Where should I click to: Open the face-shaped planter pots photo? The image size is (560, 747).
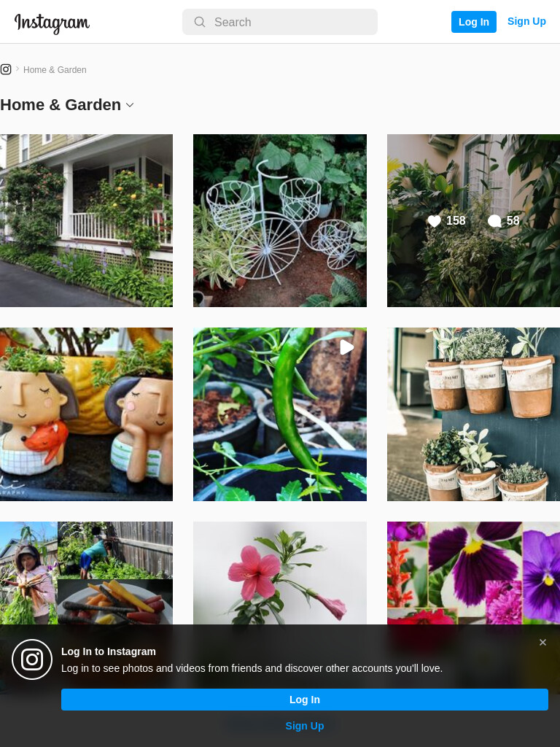[x=86, y=414]
